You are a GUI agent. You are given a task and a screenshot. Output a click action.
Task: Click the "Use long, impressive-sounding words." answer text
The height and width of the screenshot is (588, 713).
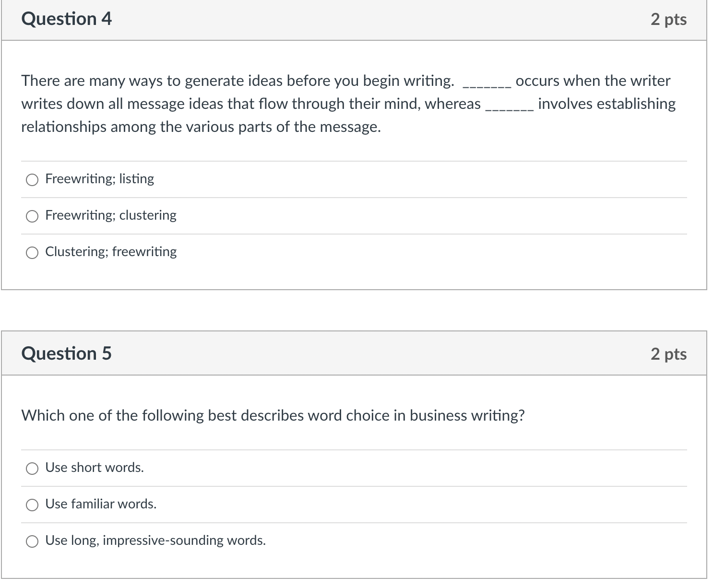point(155,541)
